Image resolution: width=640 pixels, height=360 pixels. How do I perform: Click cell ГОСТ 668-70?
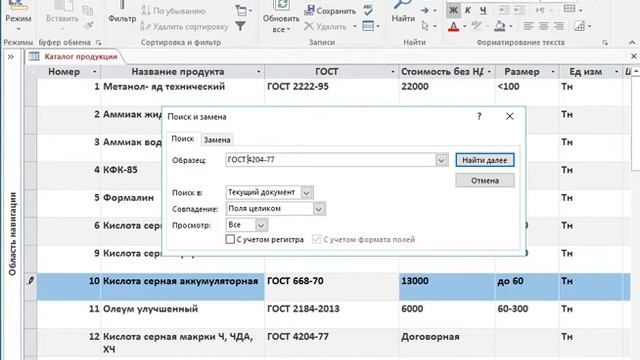coord(331,287)
